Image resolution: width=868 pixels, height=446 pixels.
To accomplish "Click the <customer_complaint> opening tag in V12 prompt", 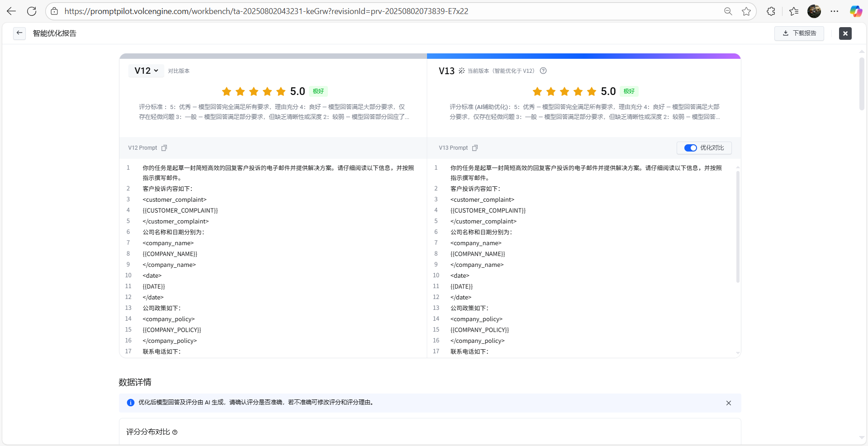I will pos(175,199).
